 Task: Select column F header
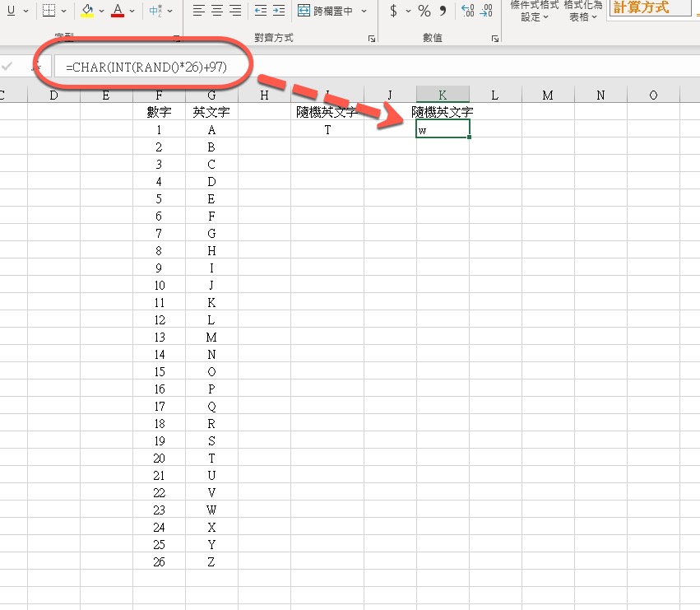point(159,95)
